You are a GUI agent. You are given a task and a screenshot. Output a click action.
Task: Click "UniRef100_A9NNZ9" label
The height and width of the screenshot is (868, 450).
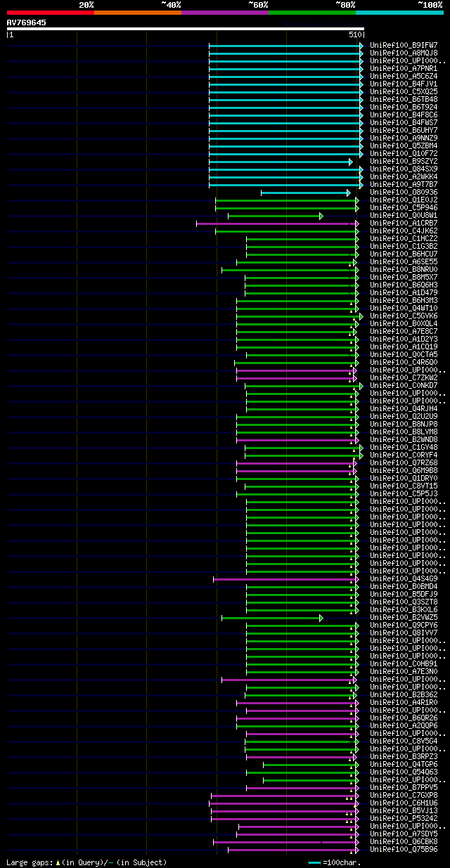404,138
